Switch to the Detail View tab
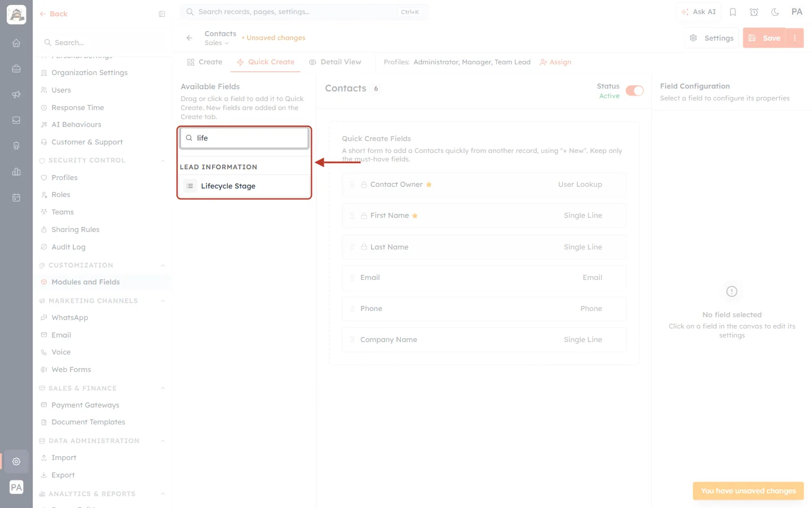 (335, 62)
